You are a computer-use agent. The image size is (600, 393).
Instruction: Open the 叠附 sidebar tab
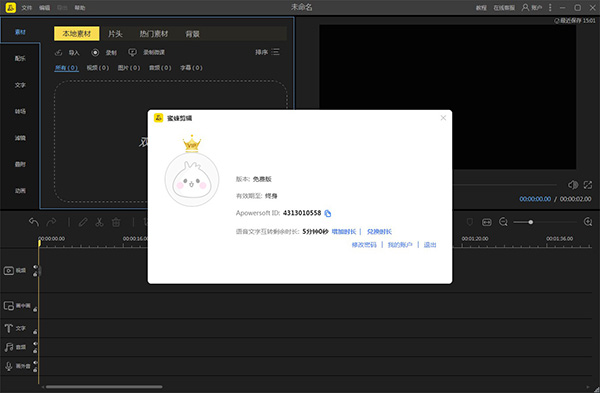coord(20,164)
